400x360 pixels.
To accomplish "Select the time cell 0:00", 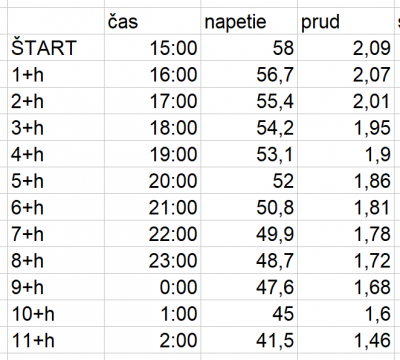I will (x=152, y=287).
